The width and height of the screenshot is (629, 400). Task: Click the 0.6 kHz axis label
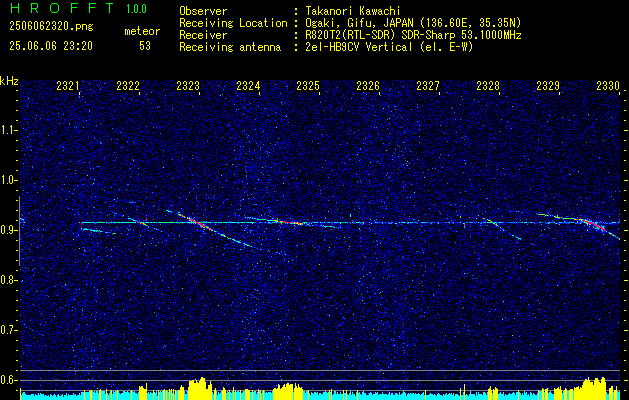click(8, 380)
